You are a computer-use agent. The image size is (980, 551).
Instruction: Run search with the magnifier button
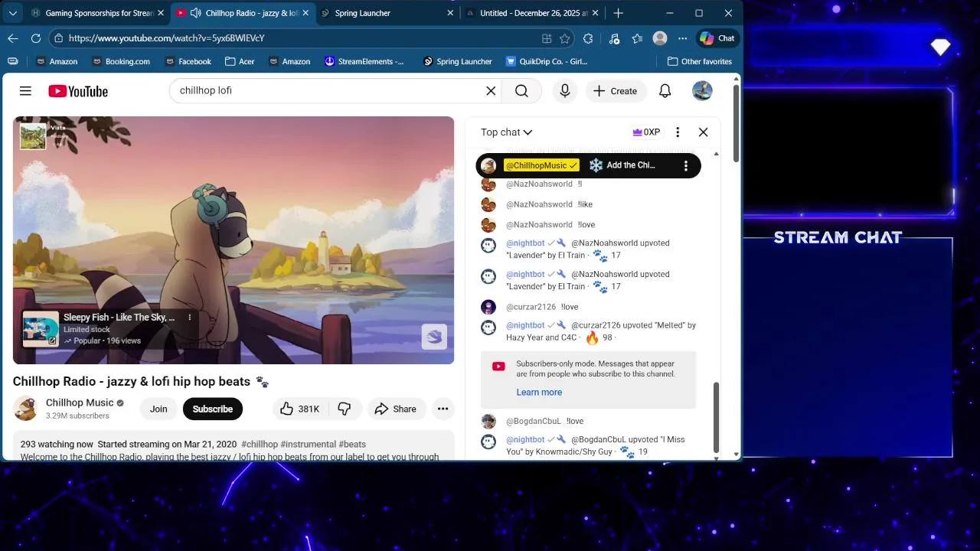pos(521,91)
